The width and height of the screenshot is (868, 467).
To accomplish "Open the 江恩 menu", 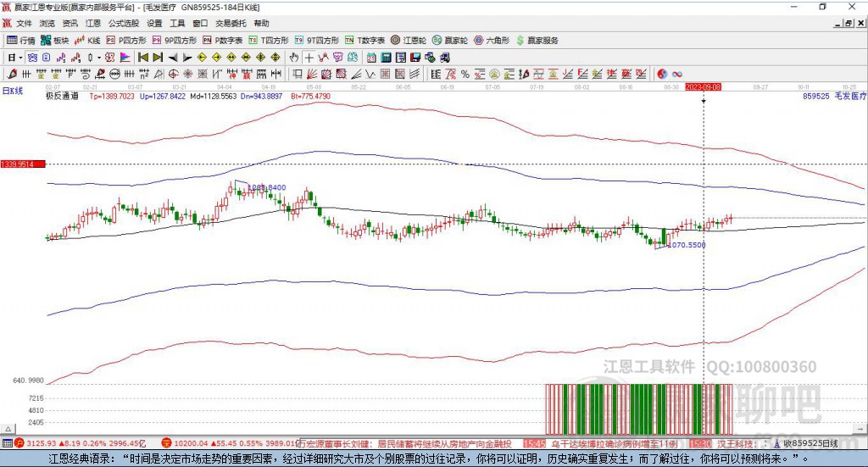I will point(93,23).
